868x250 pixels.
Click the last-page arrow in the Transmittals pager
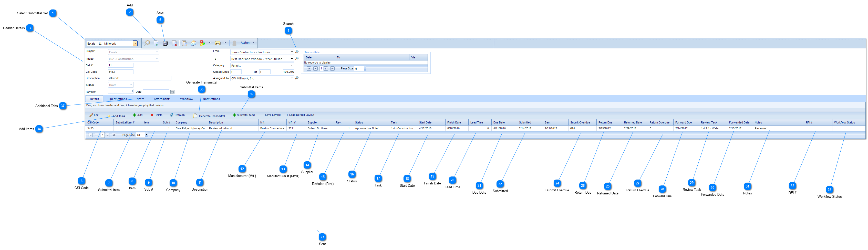click(x=332, y=68)
